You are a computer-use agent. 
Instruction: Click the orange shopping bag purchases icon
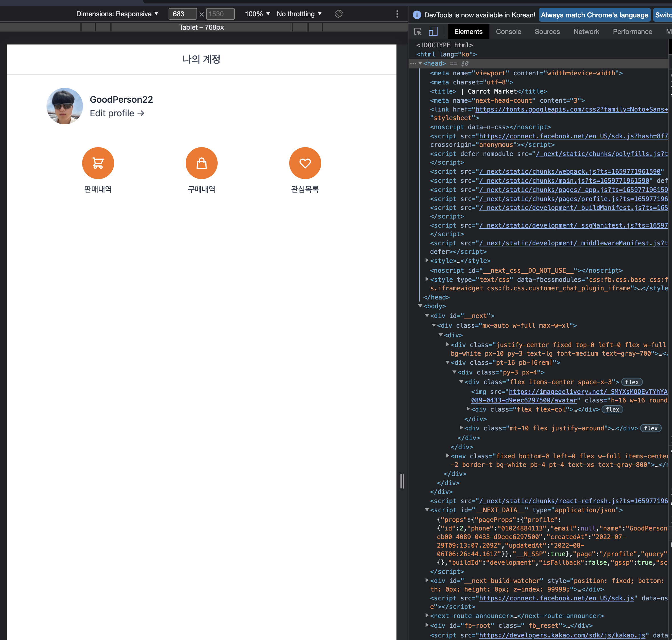201,163
